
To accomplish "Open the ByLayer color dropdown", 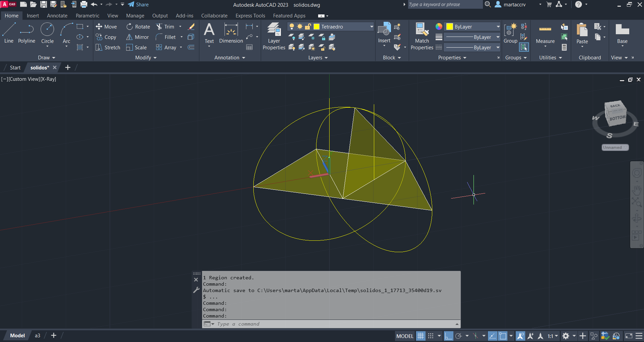I will pos(498,26).
